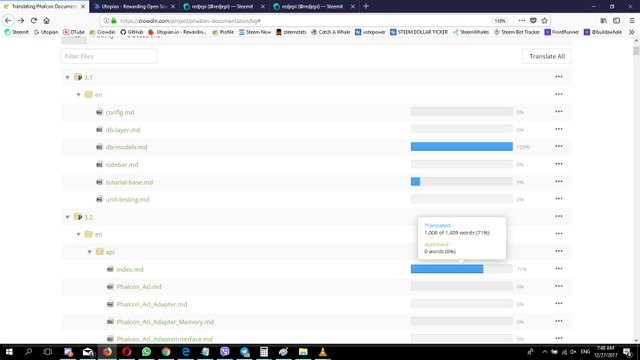This screenshot has height=360, width=640.
Task: Click the browser address bar URL
Action: click(x=190, y=20)
